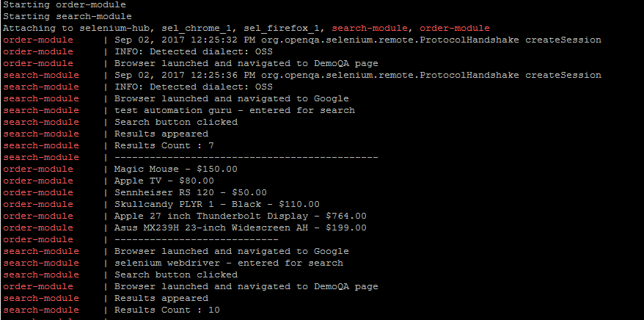Click the 'Asus MX239H 23-inch Widescreen AH' line
The height and width of the screenshot is (320, 644).
pos(241,228)
